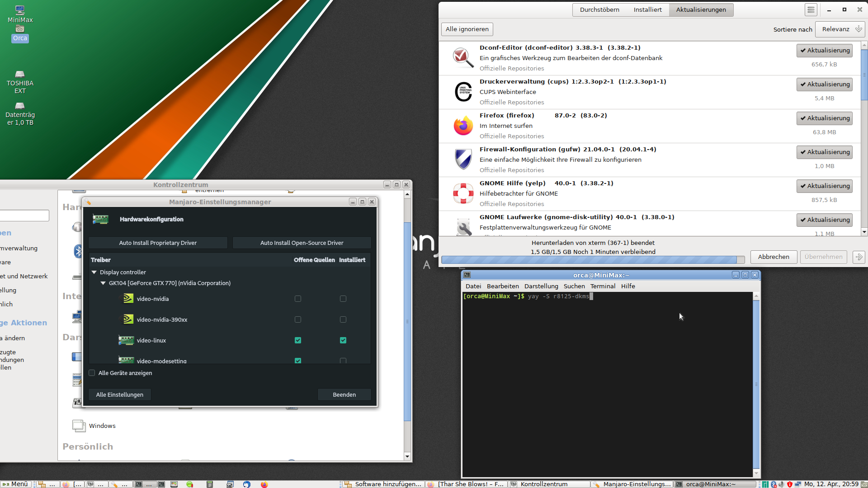
Task: Click the terminal launcher icon in panel
Action: [x=161, y=484]
